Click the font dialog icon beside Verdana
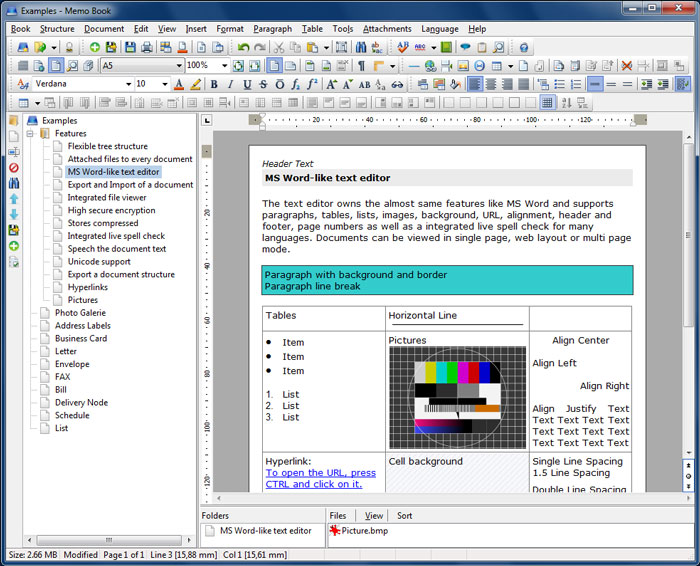The height and width of the screenshot is (566, 700). [x=23, y=84]
